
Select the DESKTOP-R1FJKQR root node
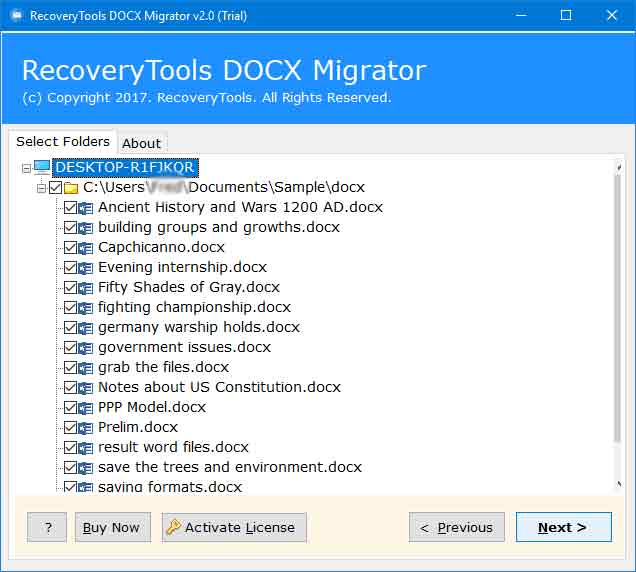125,167
